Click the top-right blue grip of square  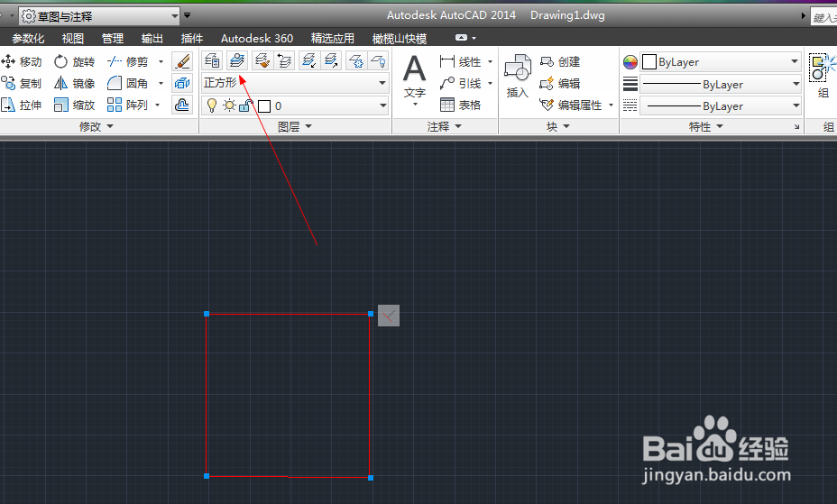(371, 314)
